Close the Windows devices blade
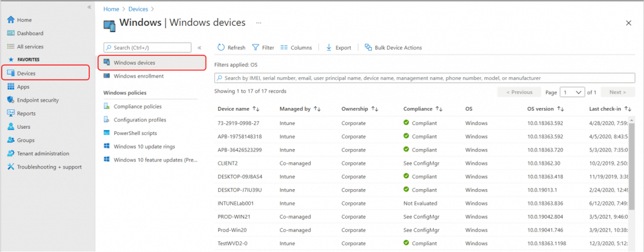The width and height of the screenshot is (644, 252). pyautogui.click(x=628, y=23)
